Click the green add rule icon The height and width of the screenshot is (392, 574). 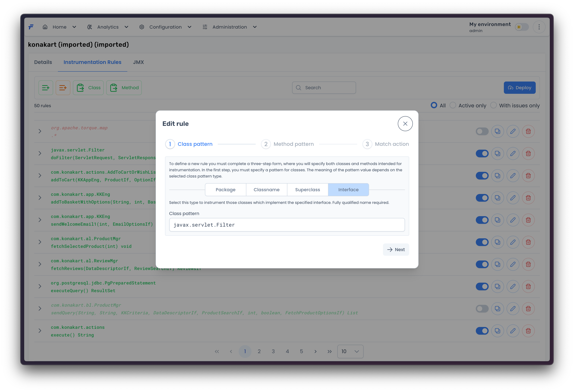pyautogui.click(x=46, y=88)
